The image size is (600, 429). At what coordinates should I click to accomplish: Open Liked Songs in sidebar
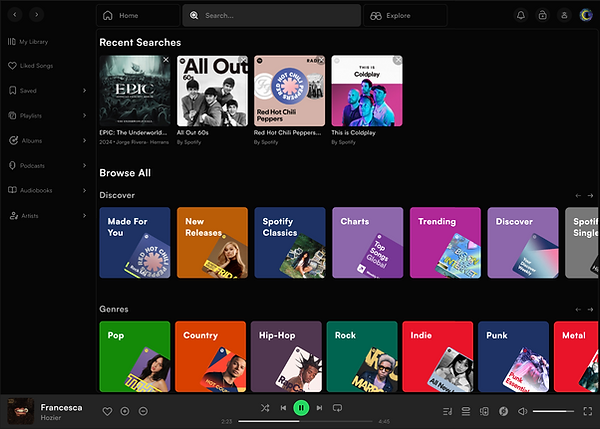point(31,65)
